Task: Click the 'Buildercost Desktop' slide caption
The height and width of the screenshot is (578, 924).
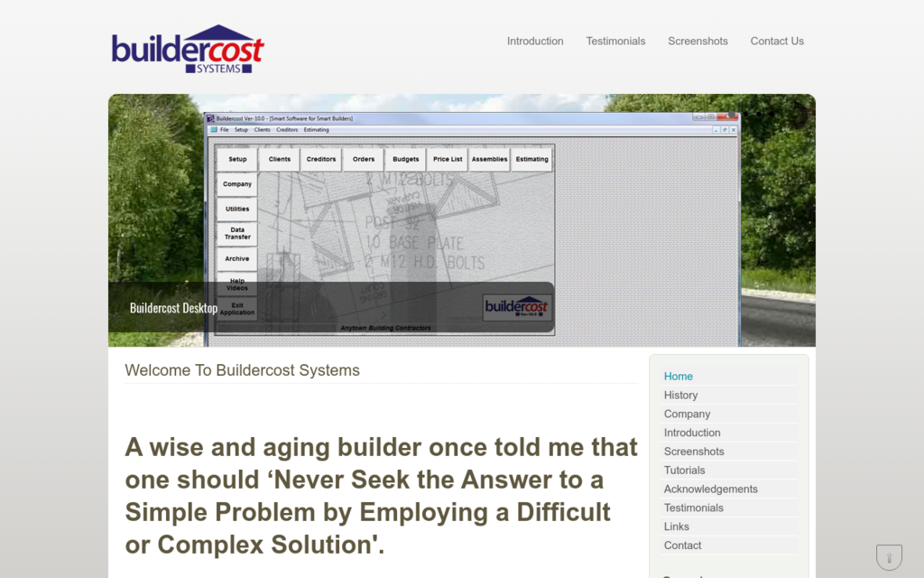Action: pyautogui.click(x=173, y=308)
